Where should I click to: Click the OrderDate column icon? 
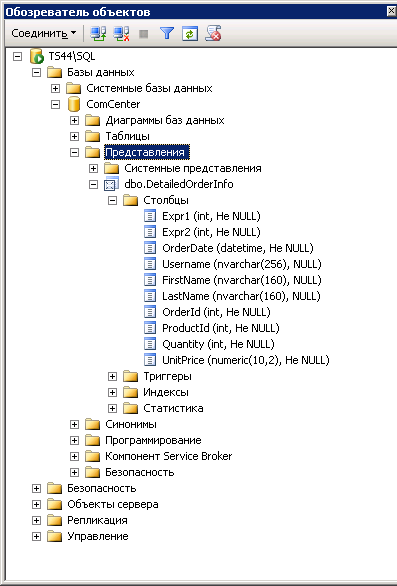[150, 248]
